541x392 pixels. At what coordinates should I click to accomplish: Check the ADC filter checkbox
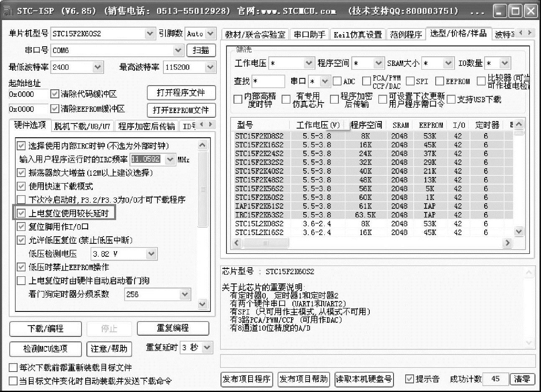point(337,81)
